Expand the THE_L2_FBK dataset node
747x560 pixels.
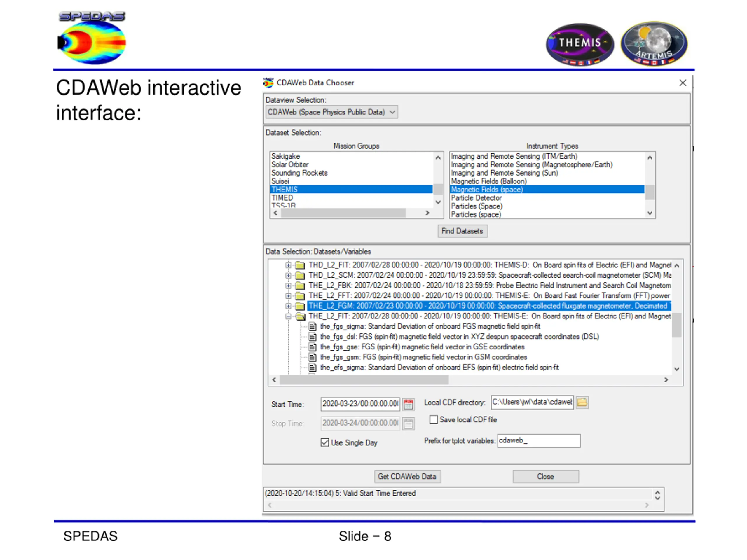(x=288, y=286)
